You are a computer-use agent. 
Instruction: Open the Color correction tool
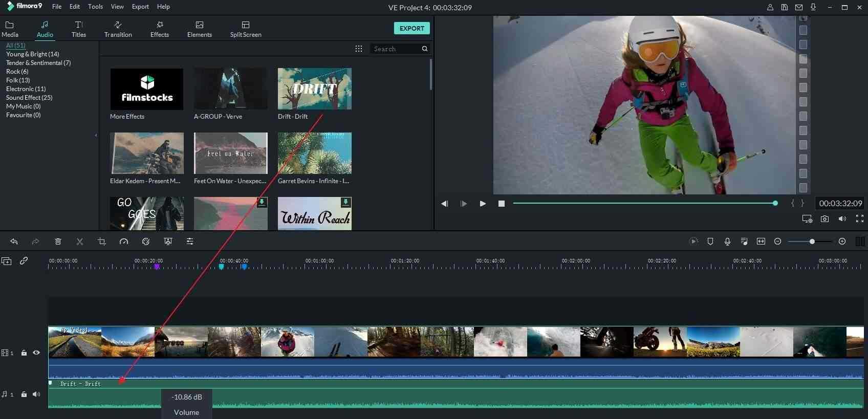click(146, 241)
